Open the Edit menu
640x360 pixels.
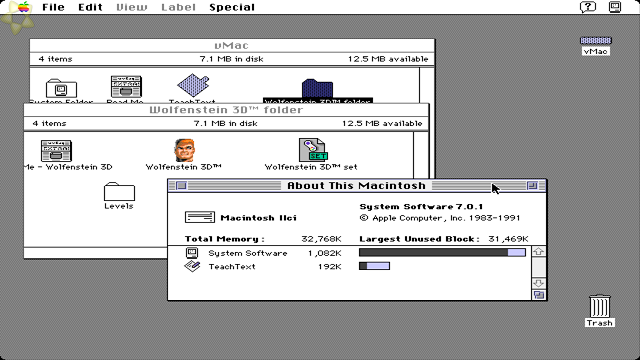[x=90, y=7]
